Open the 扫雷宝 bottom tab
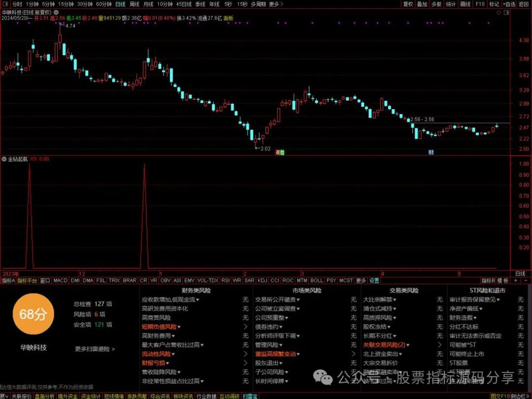532x399 pixels. click(x=250, y=396)
